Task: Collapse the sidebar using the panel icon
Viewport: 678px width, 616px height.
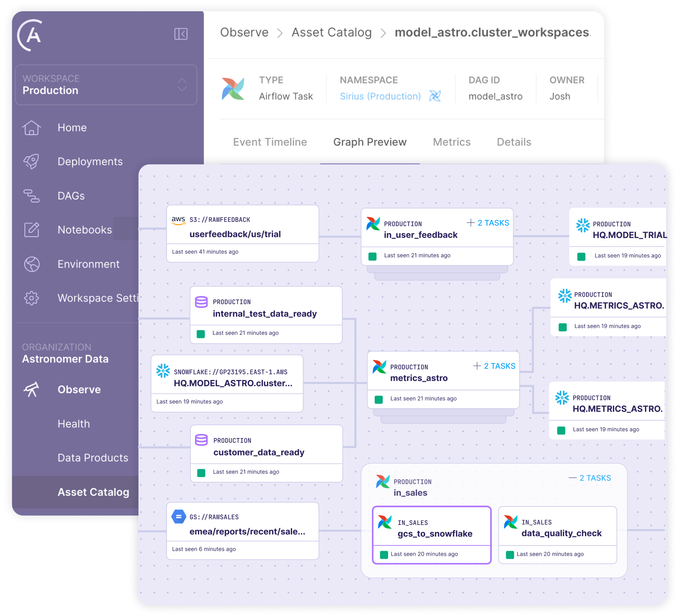Action: pos(181,34)
